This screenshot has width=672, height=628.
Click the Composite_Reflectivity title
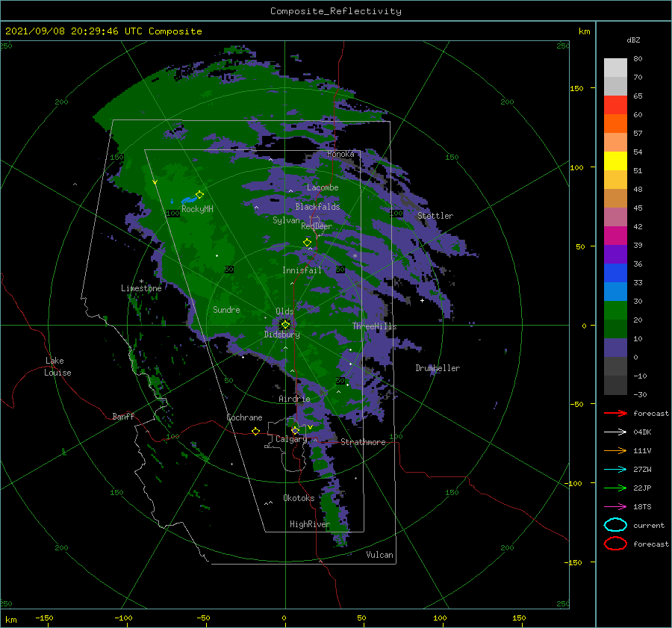click(336, 11)
